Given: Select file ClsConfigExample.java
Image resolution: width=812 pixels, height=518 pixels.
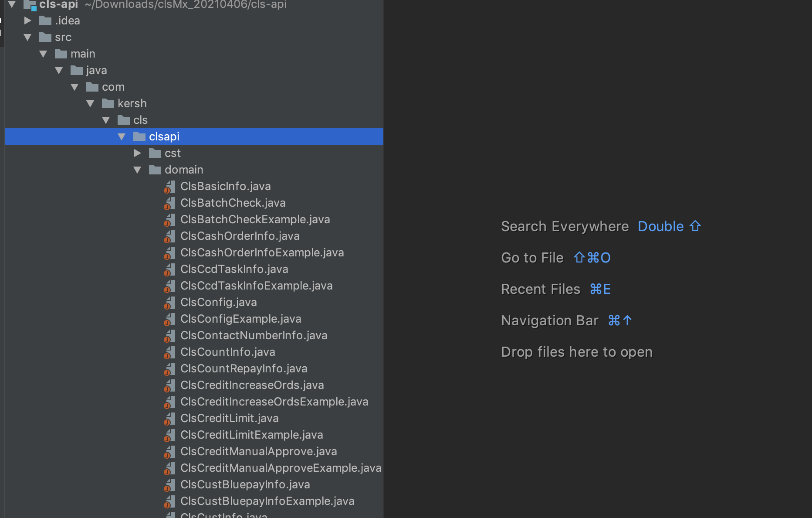Looking at the screenshot, I should pos(241,319).
